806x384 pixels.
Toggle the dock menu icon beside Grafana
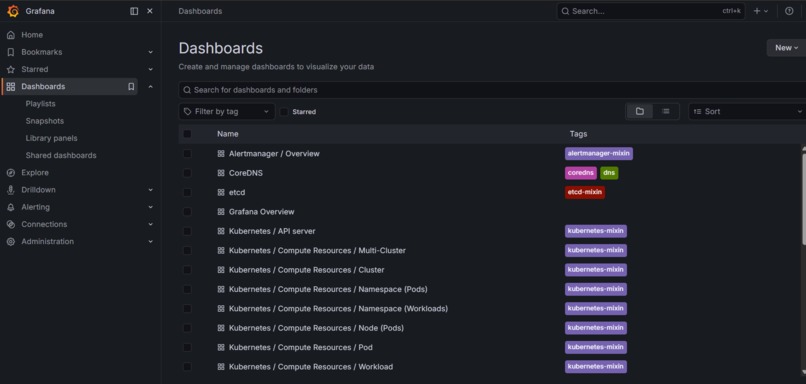[134, 11]
